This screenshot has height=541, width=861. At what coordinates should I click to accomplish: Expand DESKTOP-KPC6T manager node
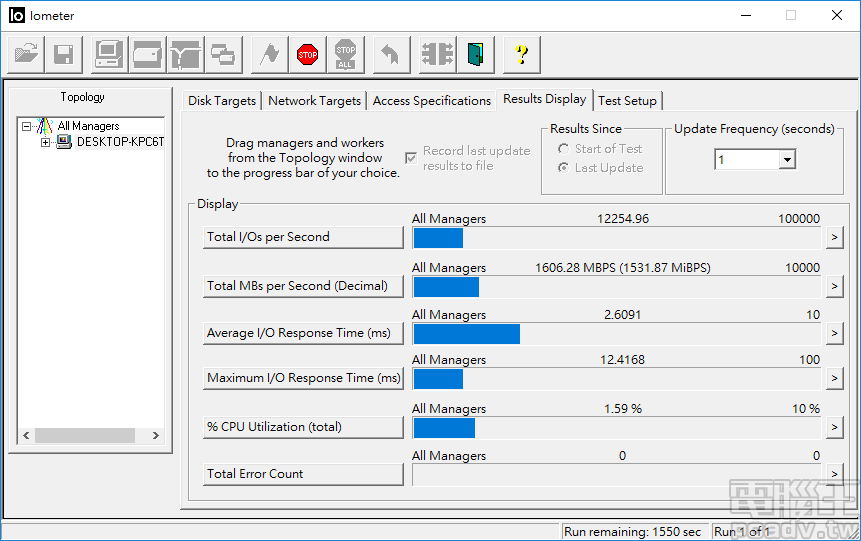coord(46,142)
